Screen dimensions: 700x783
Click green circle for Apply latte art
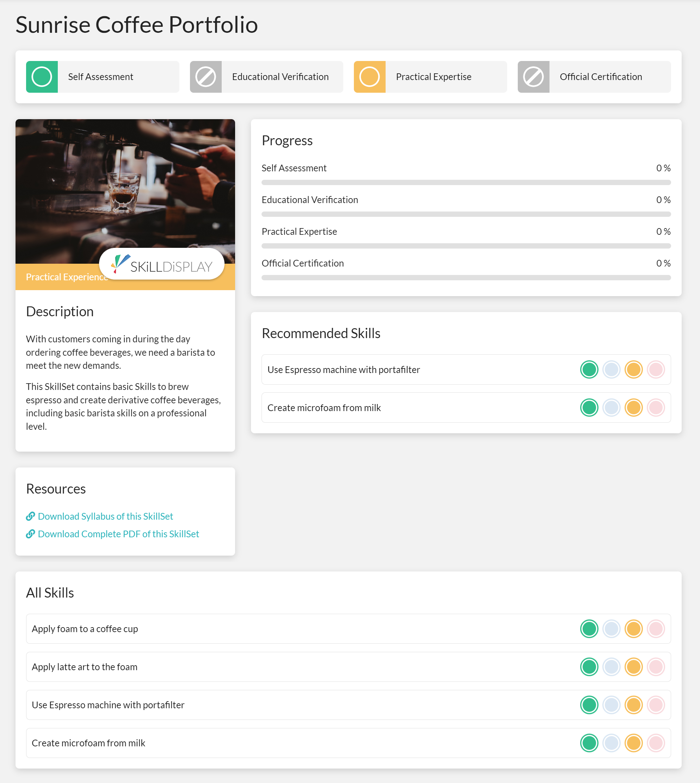pyautogui.click(x=589, y=667)
